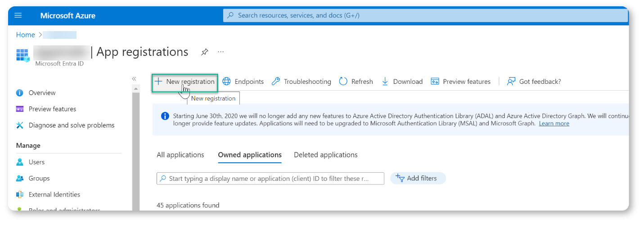Click Got feedback?

(534, 82)
